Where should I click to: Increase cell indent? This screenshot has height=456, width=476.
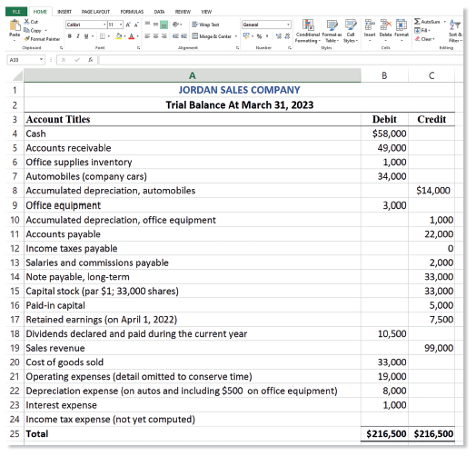[x=184, y=36]
